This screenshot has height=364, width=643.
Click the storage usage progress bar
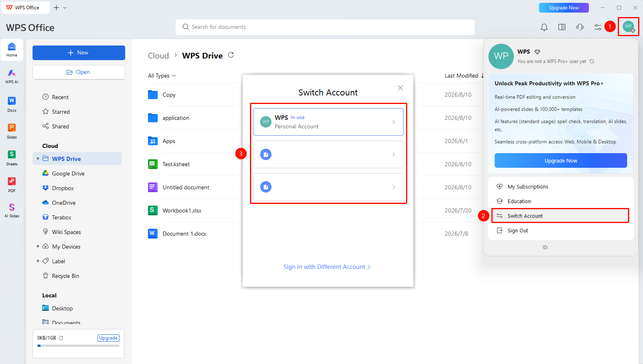(78, 346)
